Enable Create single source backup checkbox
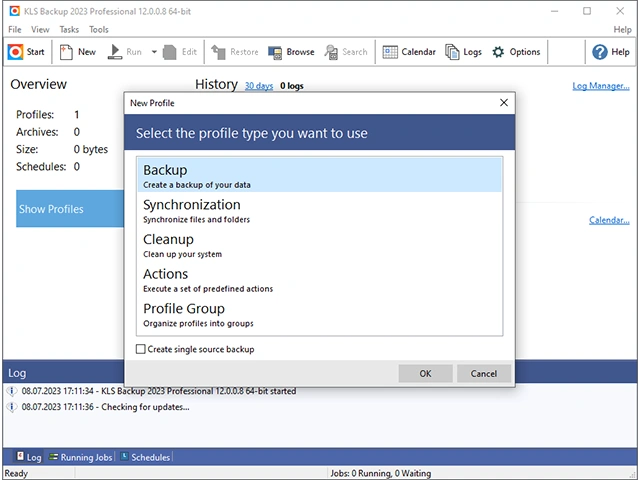 tap(141, 349)
